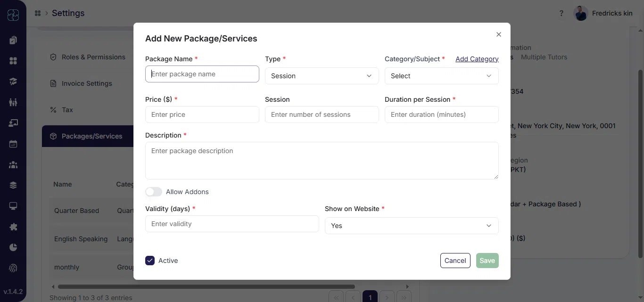Viewport: 644px width, 302px height.
Task: Toggle the Allow Addons switch
Action: (x=154, y=192)
